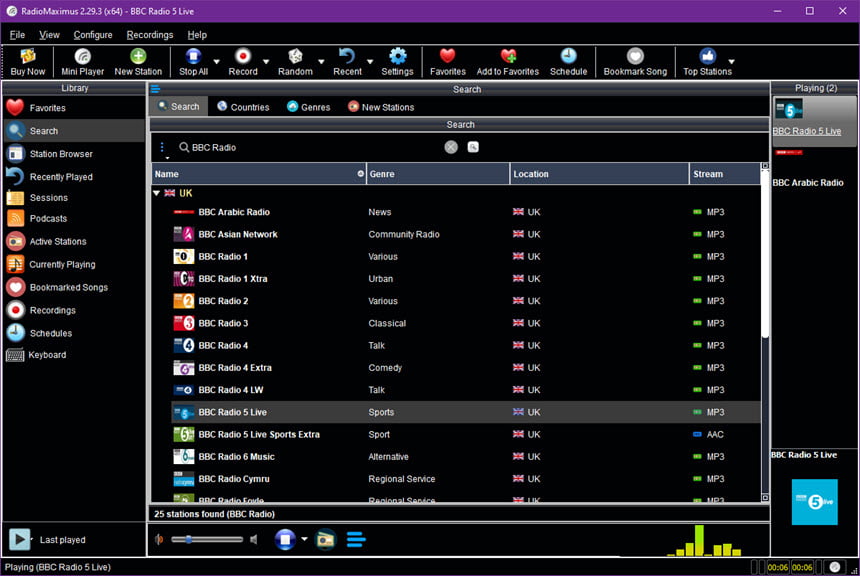This screenshot has width=860, height=576.
Task: Select the BBC Radio 4 Extra row
Action: 466,368
